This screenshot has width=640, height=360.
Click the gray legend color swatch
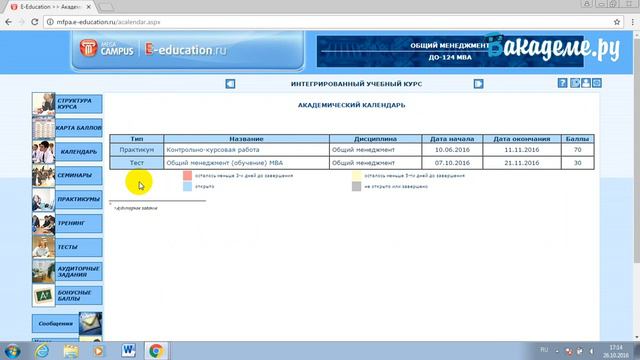tap(356, 187)
